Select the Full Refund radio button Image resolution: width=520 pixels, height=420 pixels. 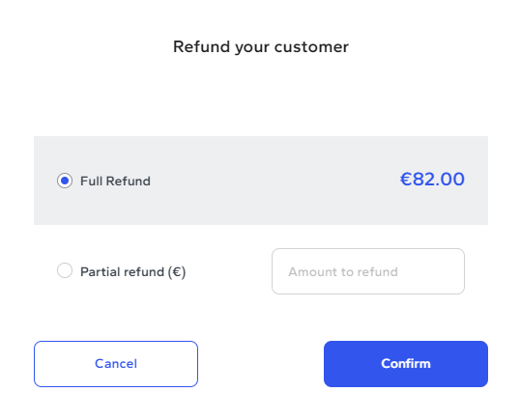[65, 181]
